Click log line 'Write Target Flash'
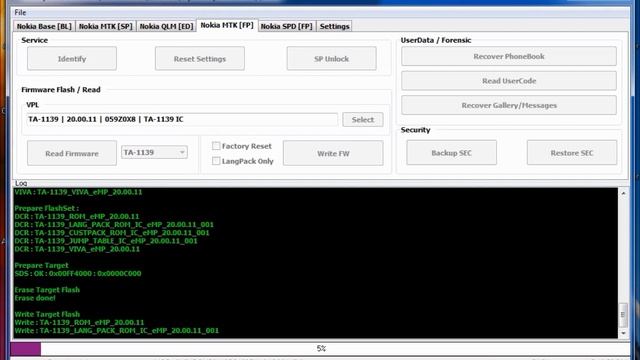 coord(47,314)
